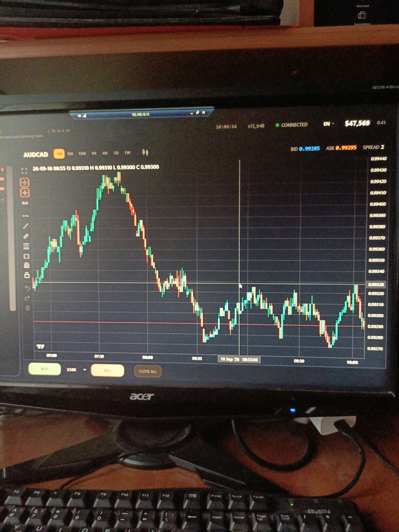Click the ASK 0.99295 price
This screenshot has height=532, width=399.
click(341, 148)
